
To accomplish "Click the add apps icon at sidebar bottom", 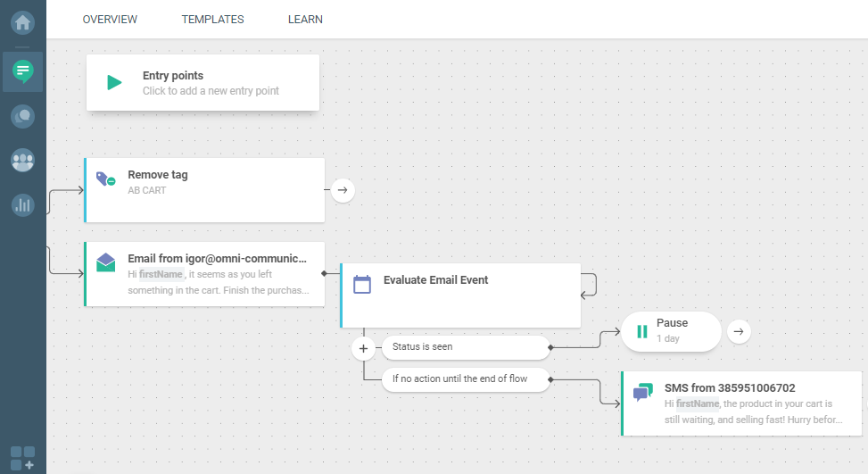I will click(23, 457).
